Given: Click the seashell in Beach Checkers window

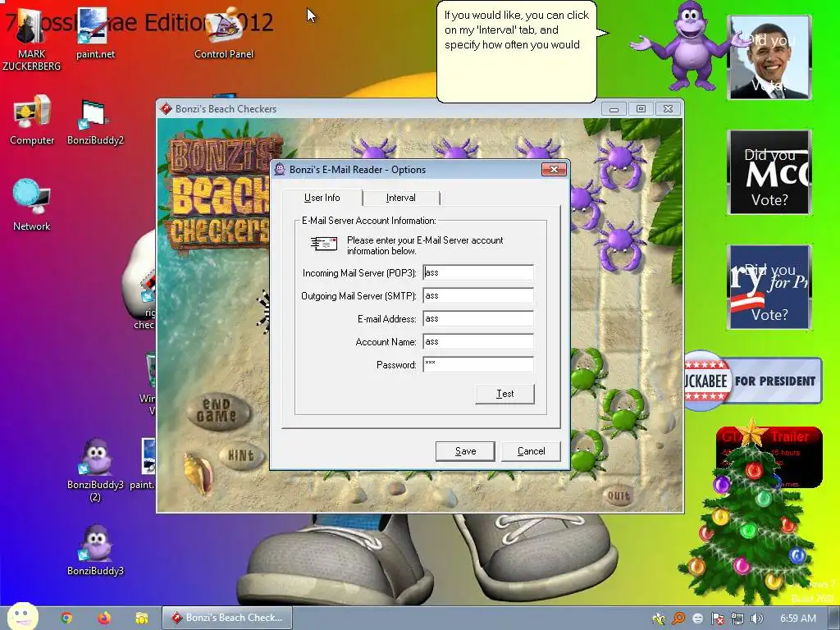Looking at the screenshot, I should pos(197,472).
